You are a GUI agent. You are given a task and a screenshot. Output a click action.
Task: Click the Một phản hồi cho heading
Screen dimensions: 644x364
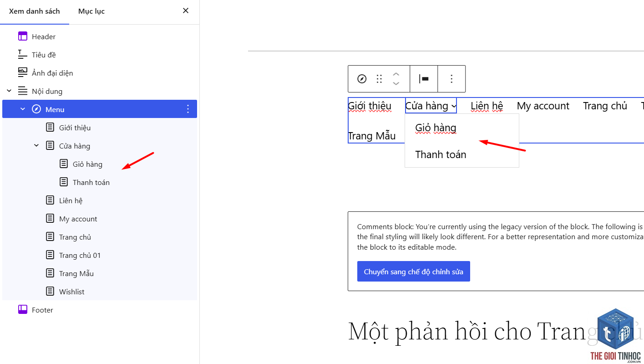click(496, 331)
